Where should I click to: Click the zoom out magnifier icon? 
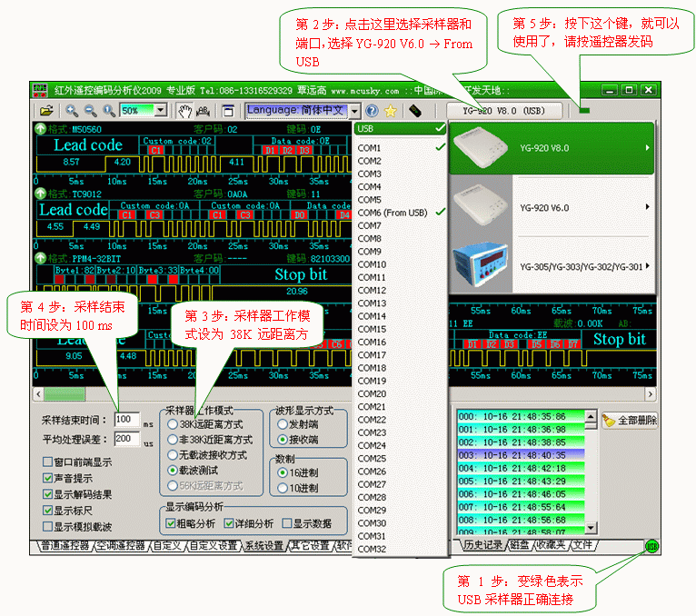(91, 110)
